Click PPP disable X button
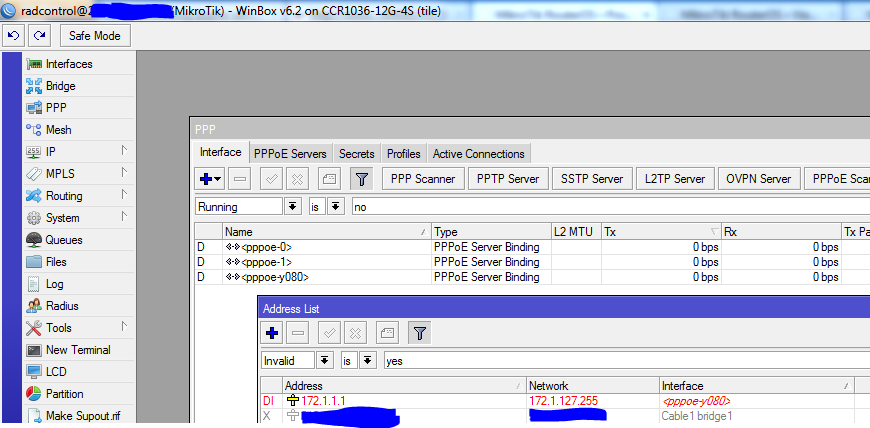The width and height of the screenshot is (870, 428). pyautogui.click(x=297, y=179)
